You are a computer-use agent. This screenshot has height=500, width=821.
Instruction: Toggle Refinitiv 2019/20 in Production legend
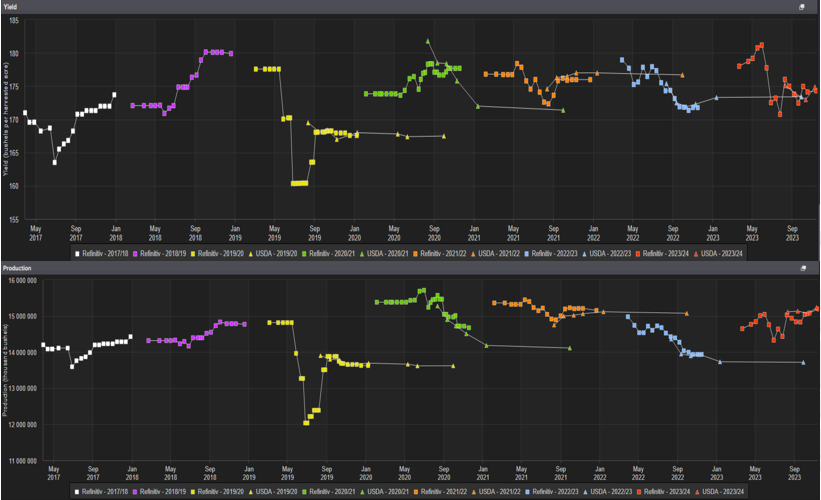[217, 492]
